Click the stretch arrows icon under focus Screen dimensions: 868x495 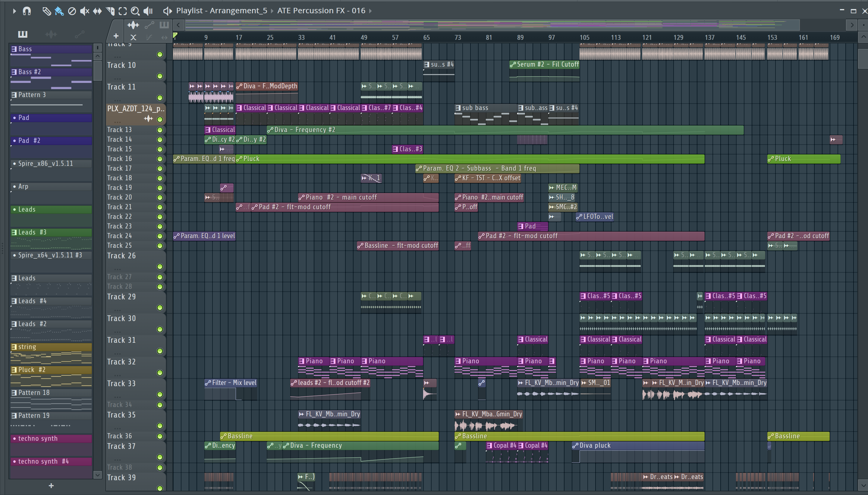[x=164, y=37]
